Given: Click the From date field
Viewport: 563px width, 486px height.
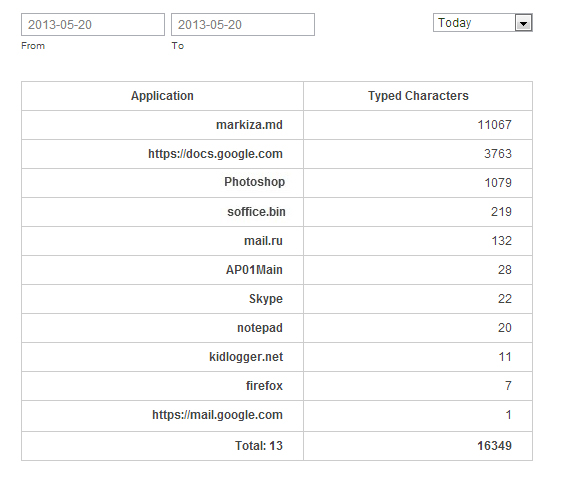Looking at the screenshot, I should pyautogui.click(x=93, y=24).
